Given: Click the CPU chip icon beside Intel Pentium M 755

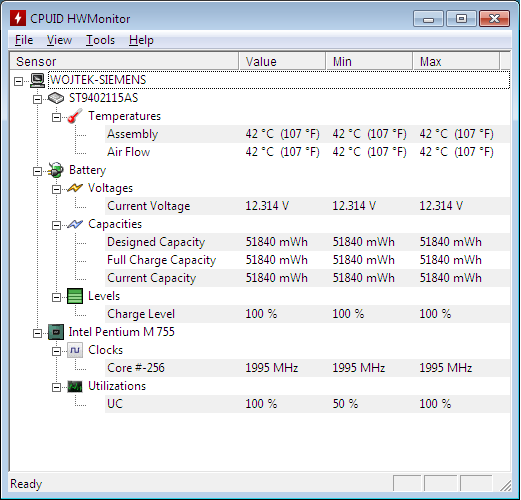Looking at the screenshot, I should click(56, 332).
